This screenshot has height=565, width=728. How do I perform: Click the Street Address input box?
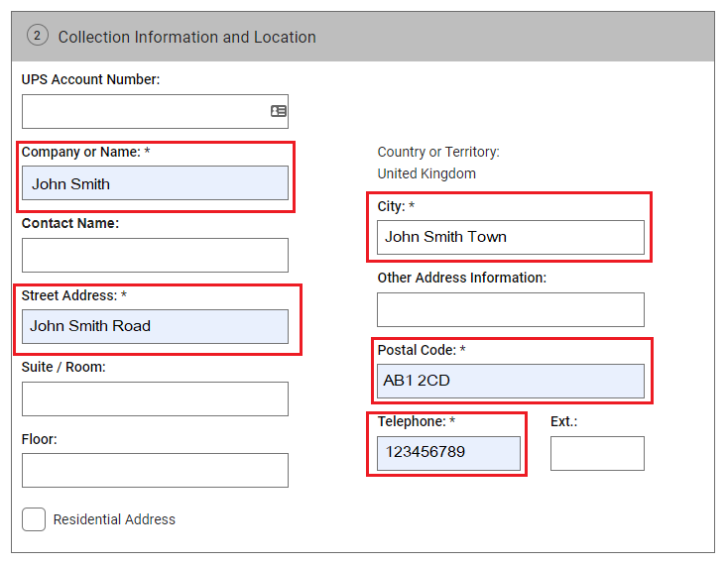click(x=155, y=326)
